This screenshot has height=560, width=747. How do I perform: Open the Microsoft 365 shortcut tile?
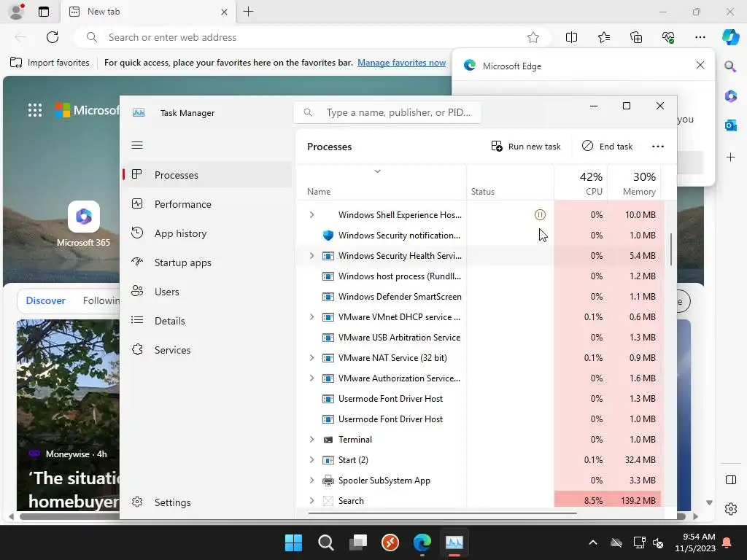83,225
